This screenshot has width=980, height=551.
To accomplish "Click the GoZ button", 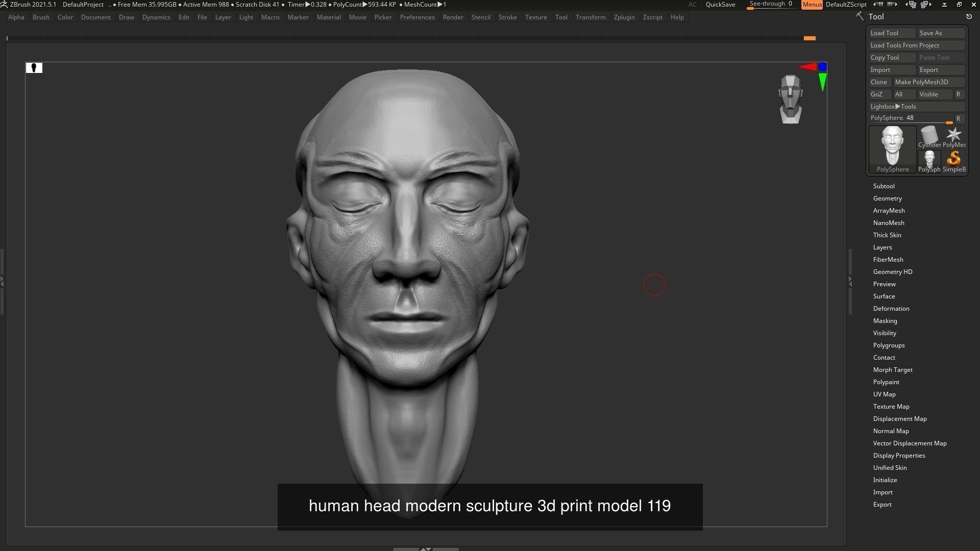I will [x=879, y=94].
